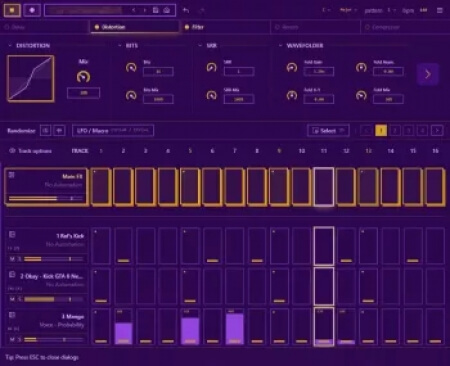The height and width of the screenshot is (366, 450).
Task: Open the scale dropdown next to the key
Action: [348, 10]
